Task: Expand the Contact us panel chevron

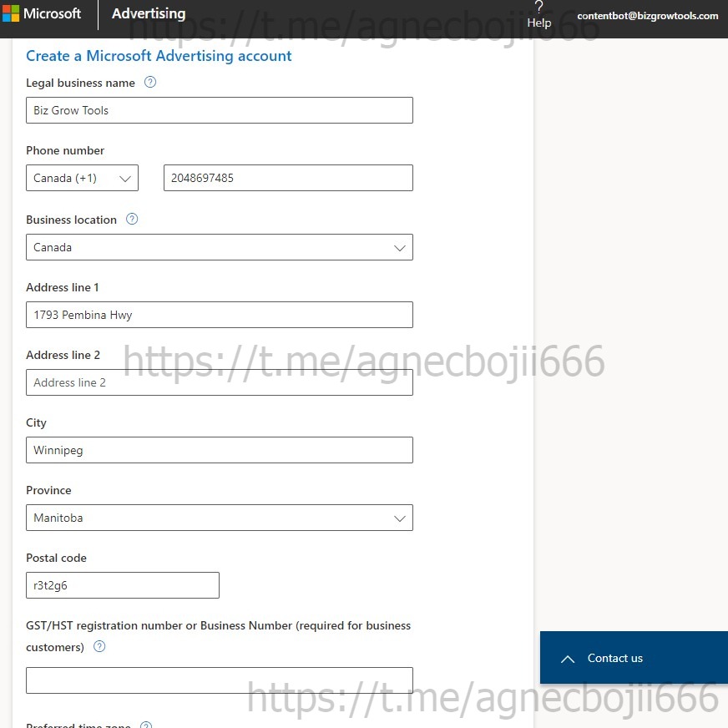Action: point(568,659)
